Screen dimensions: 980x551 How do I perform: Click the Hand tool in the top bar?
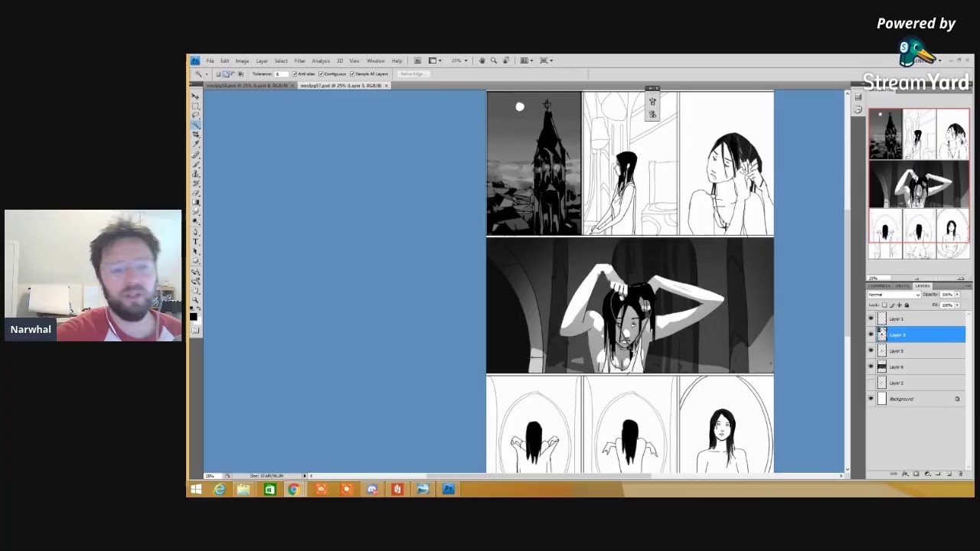[482, 60]
